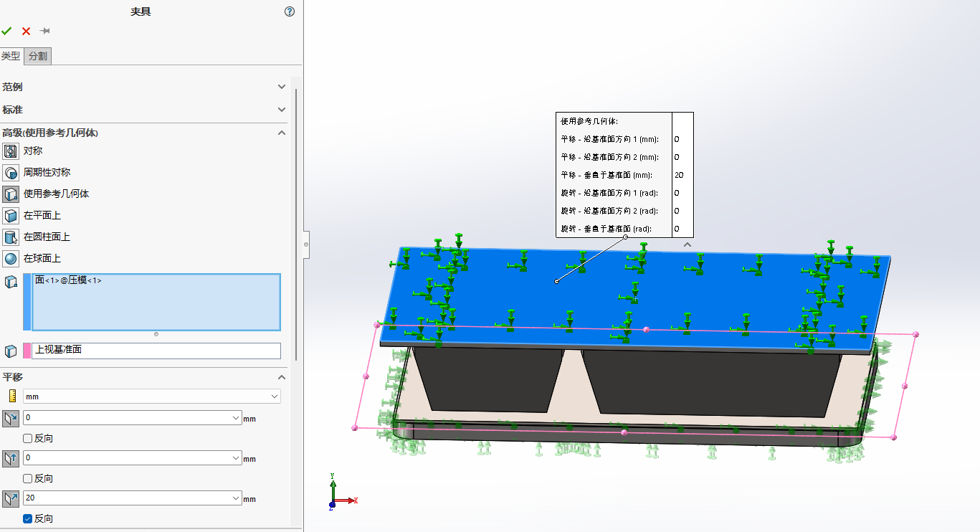Click the direction reference plane icon
The width and height of the screenshot is (980, 532).
(11, 351)
